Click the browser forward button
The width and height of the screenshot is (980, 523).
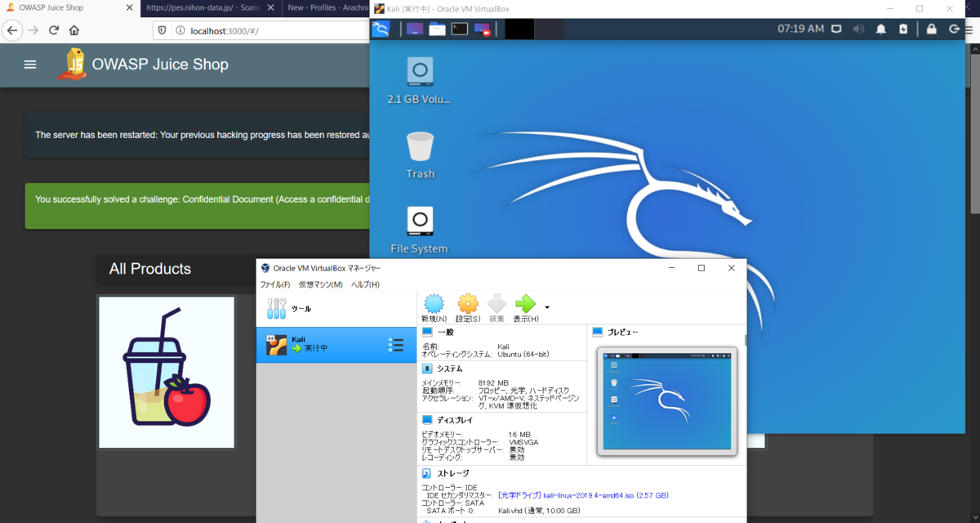(33, 30)
